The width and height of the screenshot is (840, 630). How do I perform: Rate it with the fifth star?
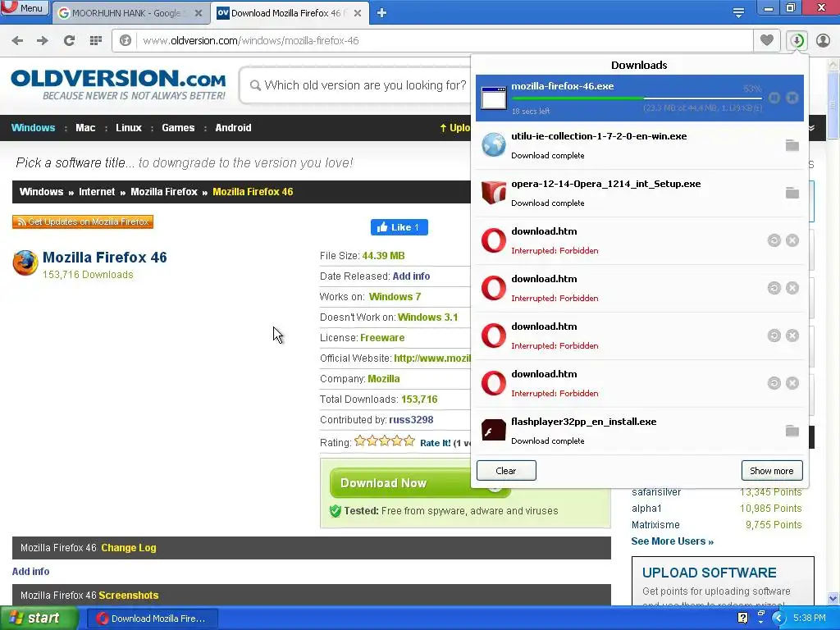click(x=409, y=441)
